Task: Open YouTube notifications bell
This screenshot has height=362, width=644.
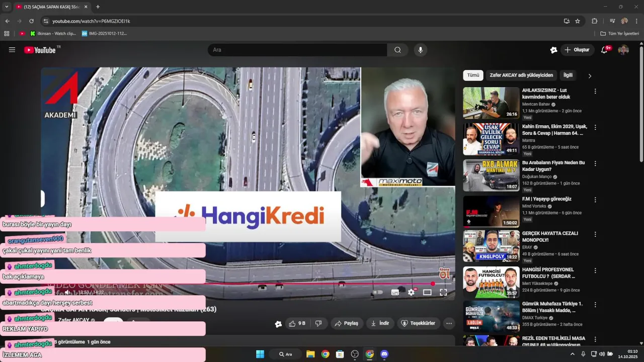Action: pos(605,50)
